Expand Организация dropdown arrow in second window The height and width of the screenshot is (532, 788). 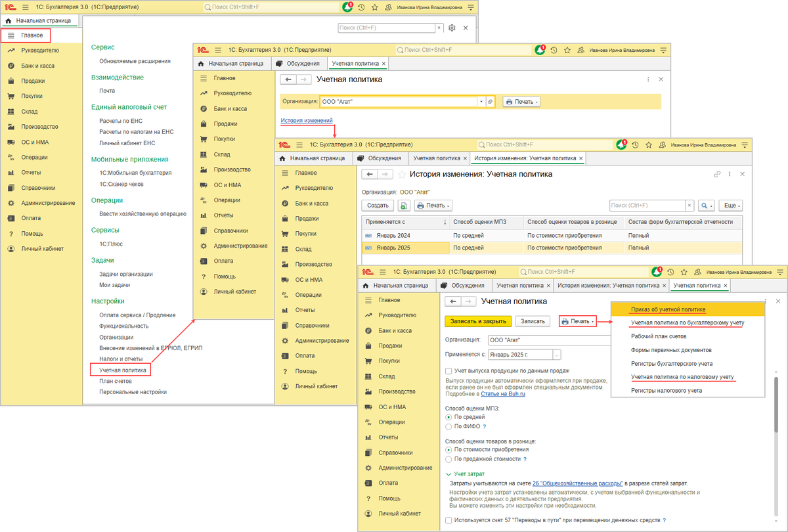coord(481,102)
